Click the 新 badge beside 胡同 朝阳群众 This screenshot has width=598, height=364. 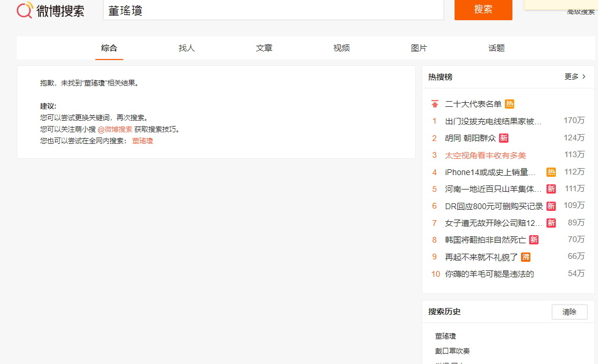click(504, 138)
